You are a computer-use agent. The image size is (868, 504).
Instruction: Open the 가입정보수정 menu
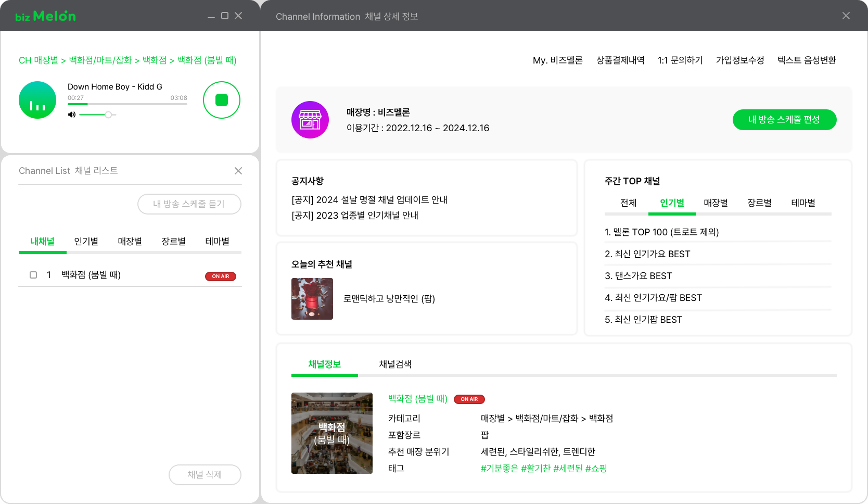point(740,60)
